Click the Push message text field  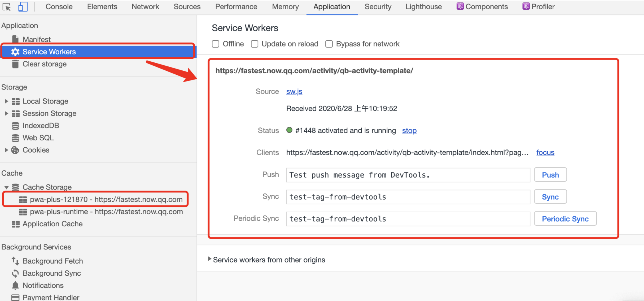pyautogui.click(x=408, y=175)
